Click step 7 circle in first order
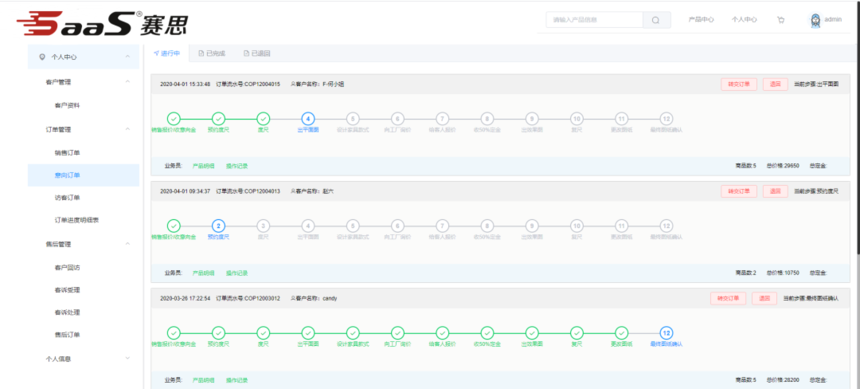This screenshot has width=860, height=389. (442, 119)
